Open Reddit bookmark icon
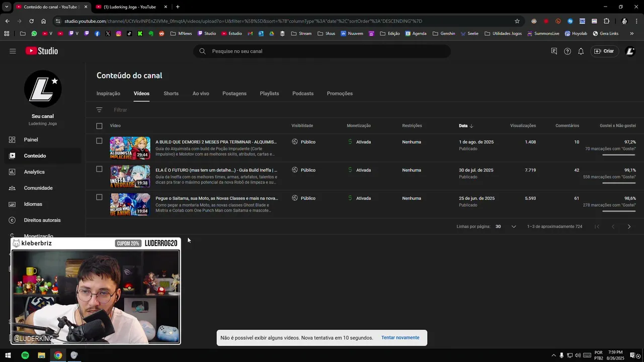 point(162,34)
